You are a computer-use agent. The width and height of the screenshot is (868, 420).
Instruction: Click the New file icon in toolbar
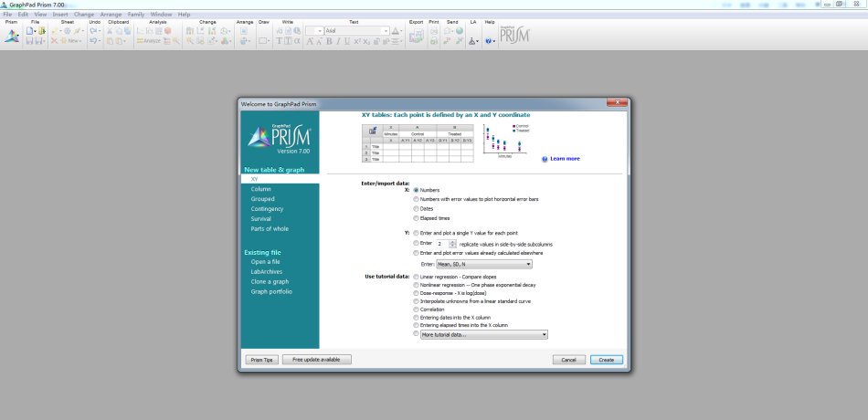(x=29, y=31)
